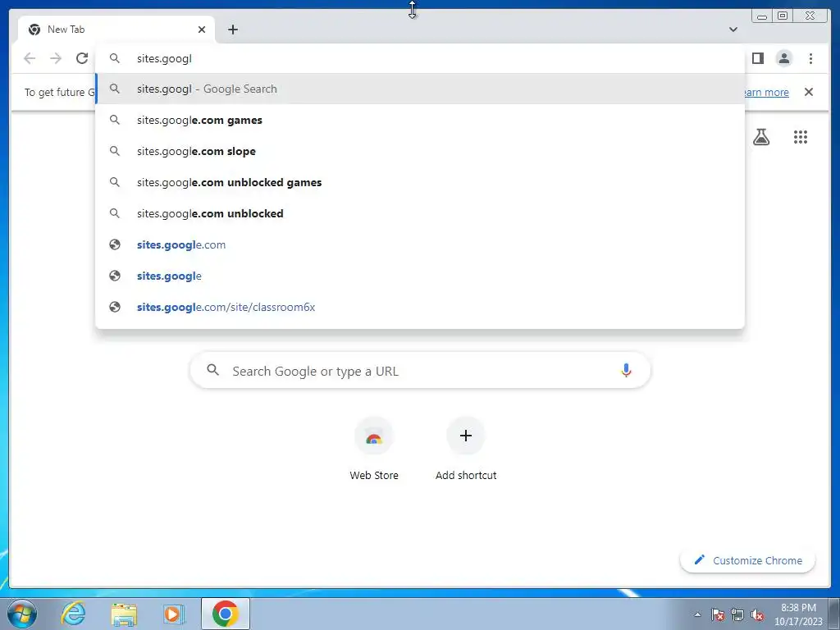
Task: Open the Web Store shortcut
Action: [374, 449]
